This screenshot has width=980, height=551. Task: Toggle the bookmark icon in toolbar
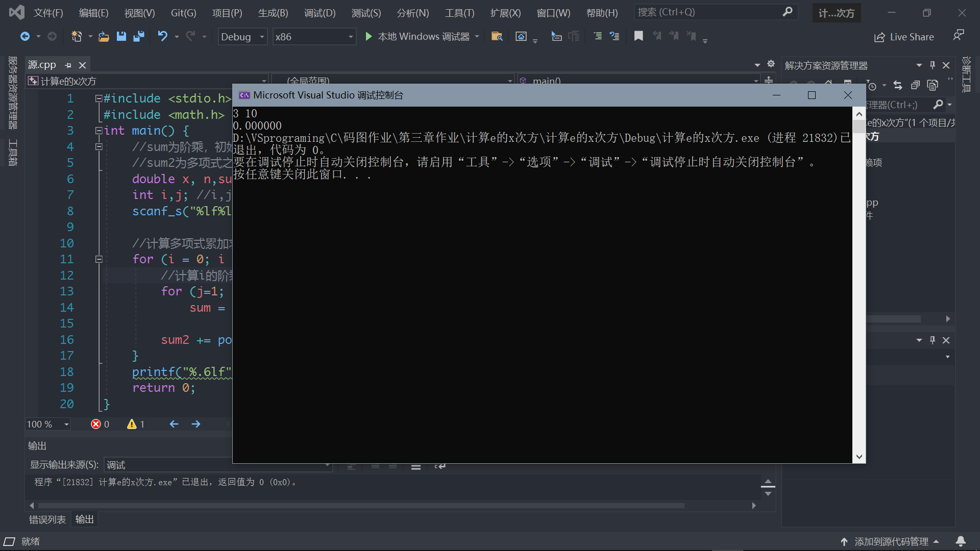click(x=638, y=36)
